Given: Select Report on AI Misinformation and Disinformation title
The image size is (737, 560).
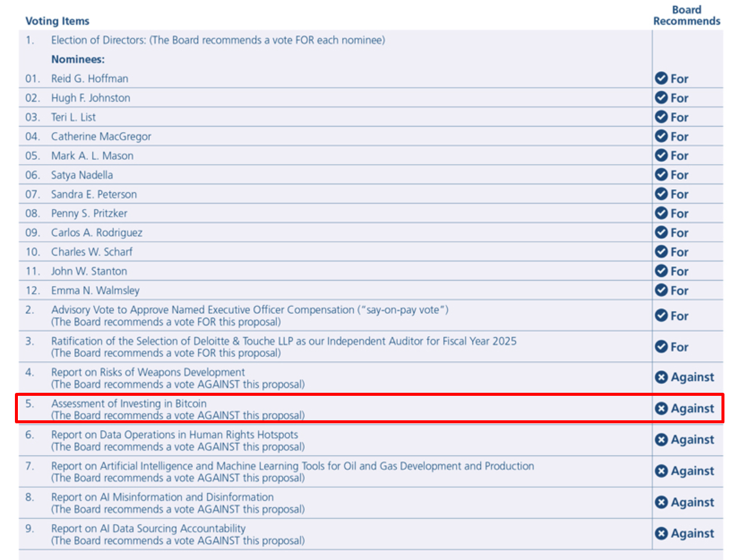Looking at the screenshot, I should (162, 497).
